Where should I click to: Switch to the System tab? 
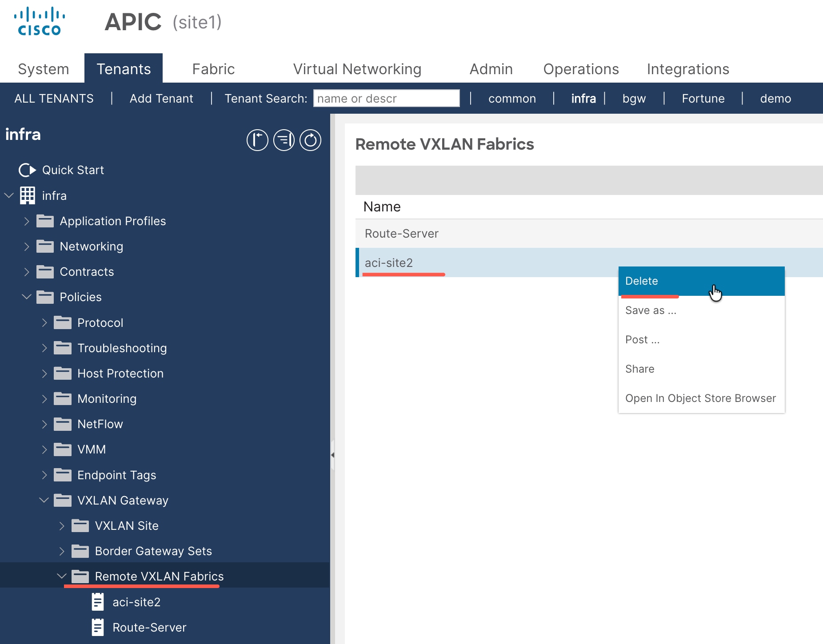[x=43, y=69]
